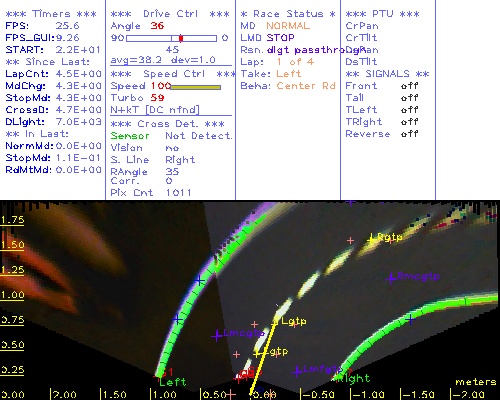Click the yellow Speed bar

(196, 87)
